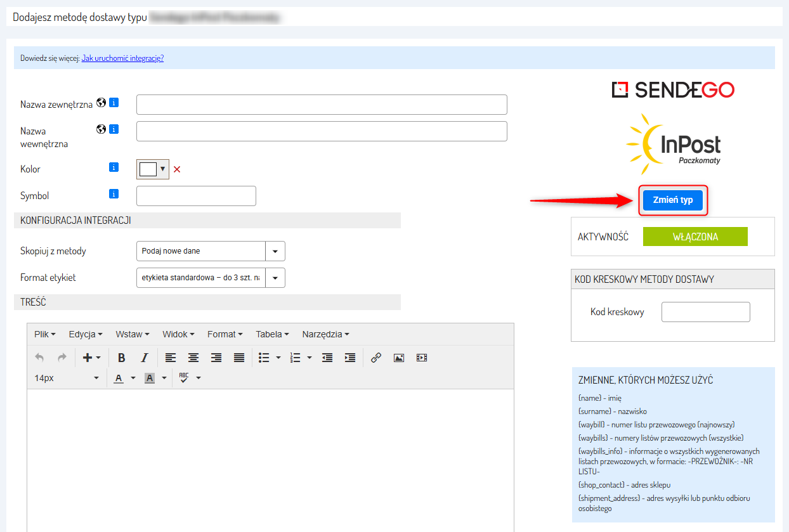Click the undo arrow icon
Screen dimensions: 789x532
(39, 358)
